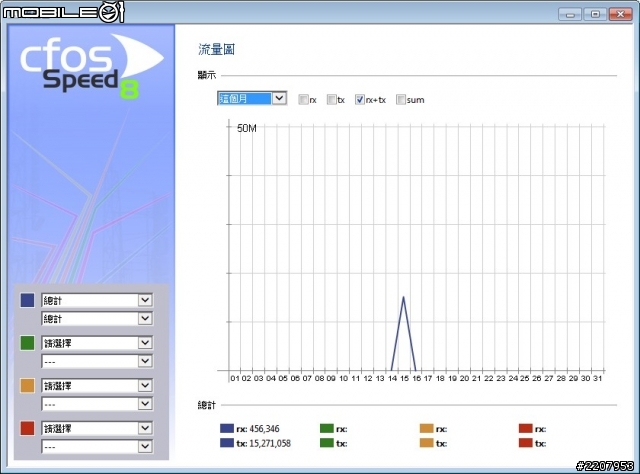
Task: Open the --- dropdown under red swatch
Action: coord(97,447)
